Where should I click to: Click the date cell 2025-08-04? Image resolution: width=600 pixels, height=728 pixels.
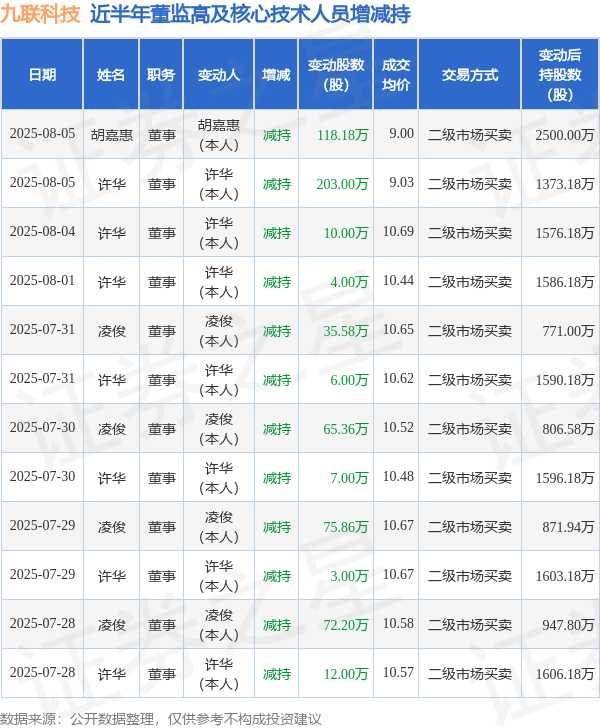point(42,232)
